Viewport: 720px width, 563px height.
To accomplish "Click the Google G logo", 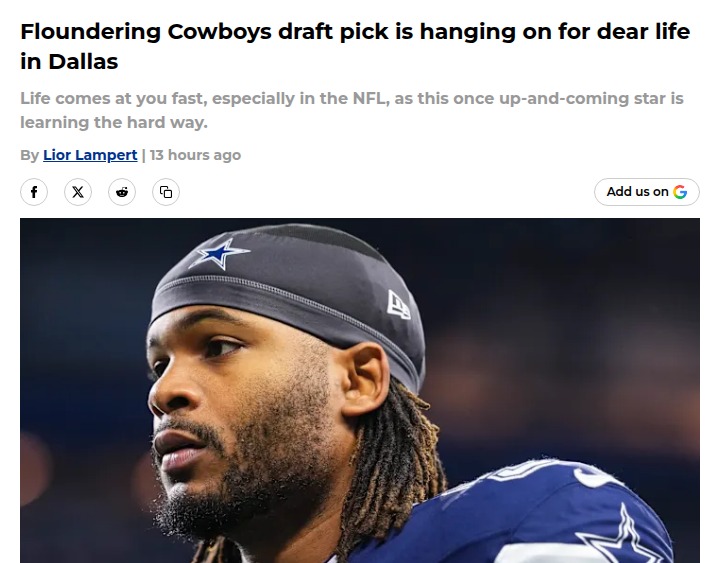I will pyautogui.click(x=680, y=192).
